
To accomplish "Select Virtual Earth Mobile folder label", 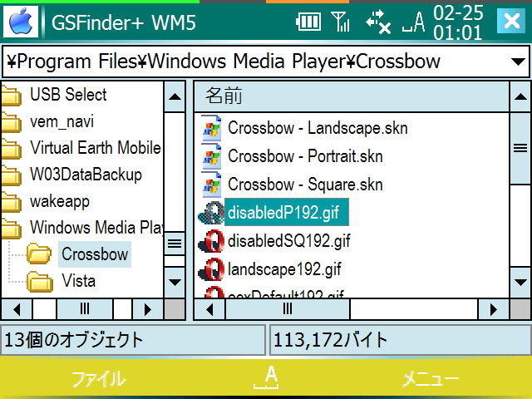I will click(x=96, y=148).
